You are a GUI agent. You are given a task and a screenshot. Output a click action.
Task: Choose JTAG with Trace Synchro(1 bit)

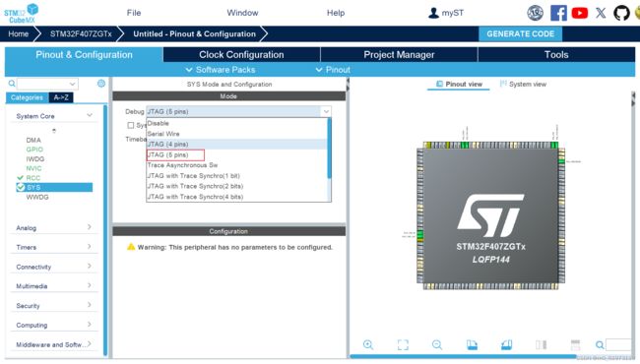click(x=236, y=176)
